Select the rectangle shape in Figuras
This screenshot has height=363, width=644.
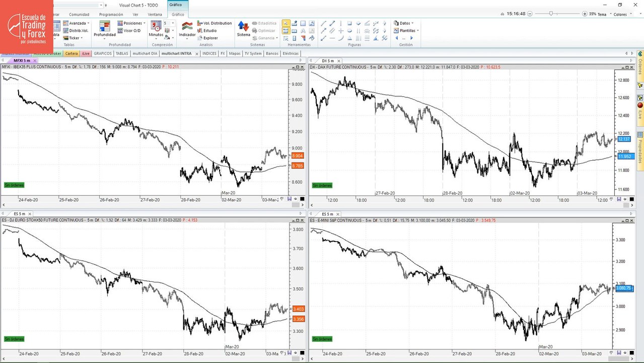coord(349,23)
